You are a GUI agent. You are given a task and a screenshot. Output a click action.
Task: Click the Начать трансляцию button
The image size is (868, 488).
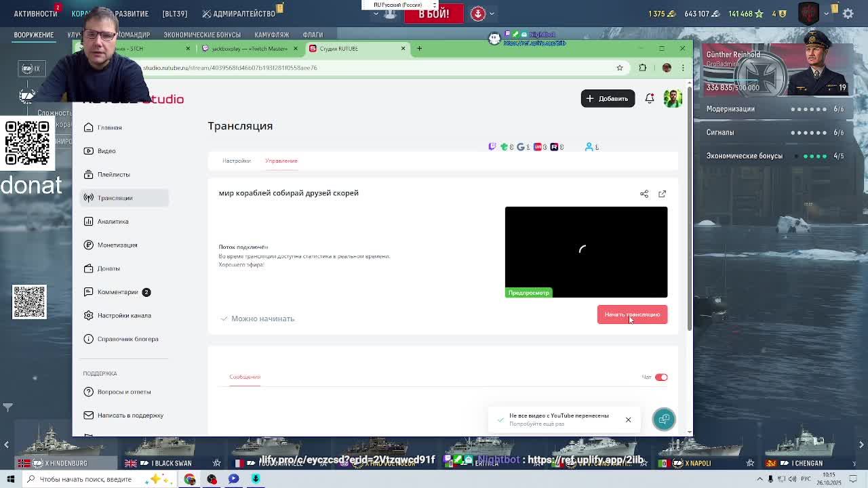pyautogui.click(x=632, y=314)
